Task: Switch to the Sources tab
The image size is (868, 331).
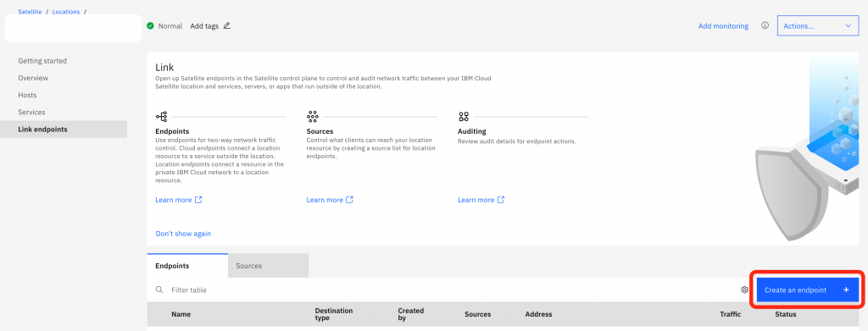Action: (x=268, y=266)
